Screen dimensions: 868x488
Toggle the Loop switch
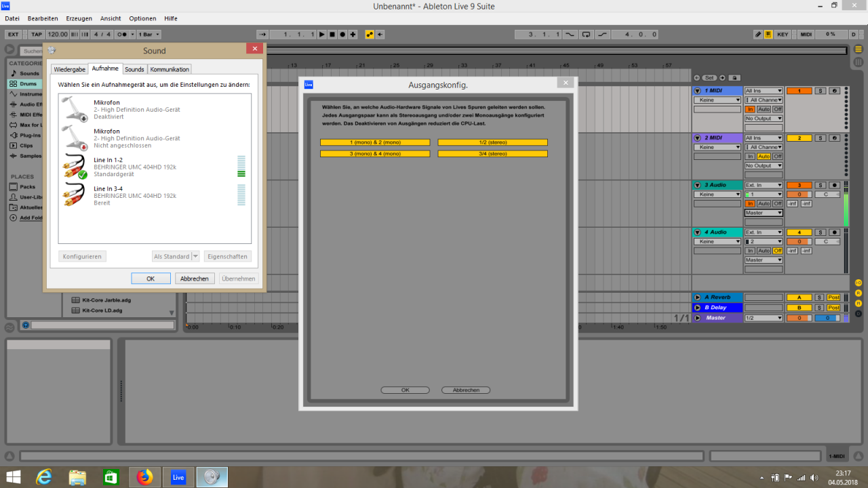(586, 34)
